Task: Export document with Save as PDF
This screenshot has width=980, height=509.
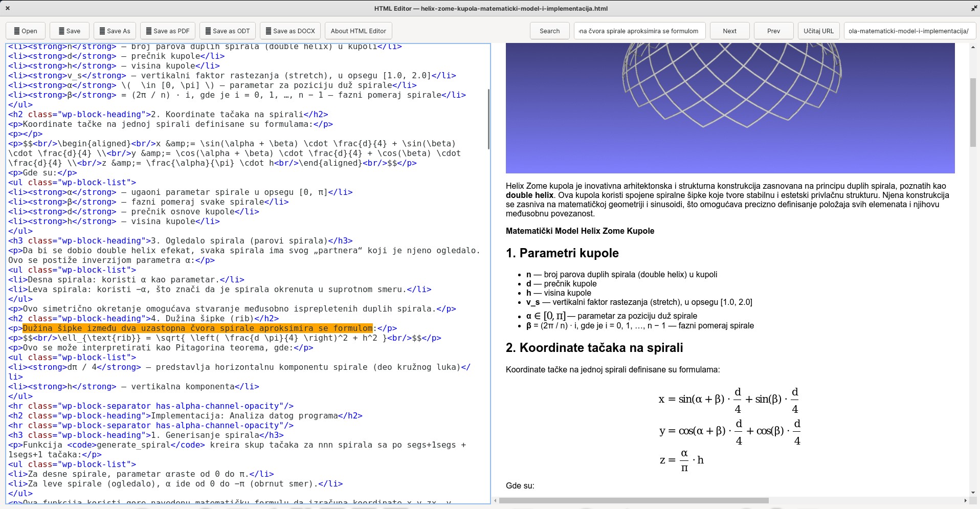Action: [167, 31]
